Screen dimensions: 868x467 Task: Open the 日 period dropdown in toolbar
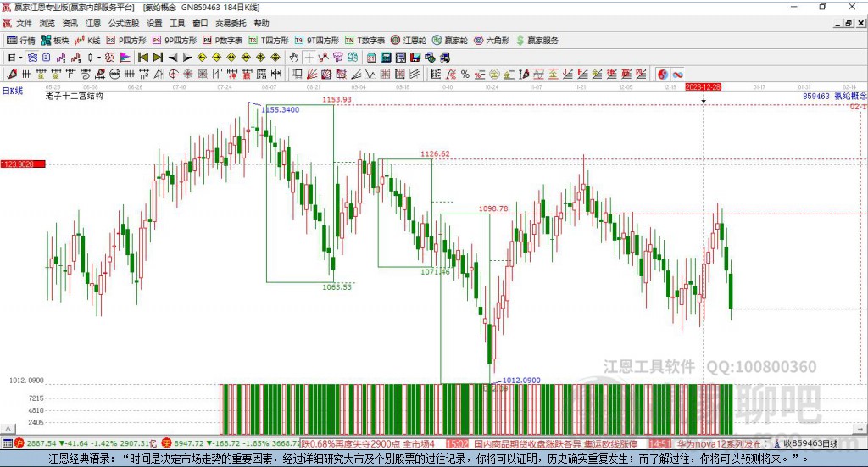pos(14,58)
